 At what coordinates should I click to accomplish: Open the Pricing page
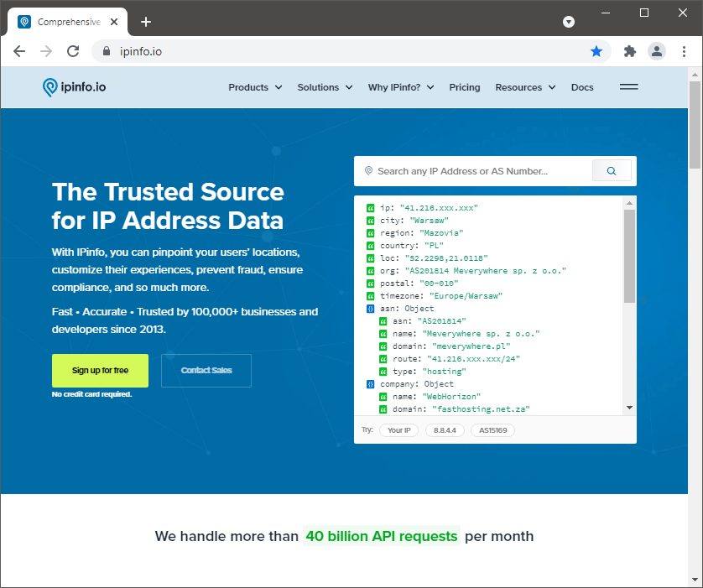[x=465, y=87]
